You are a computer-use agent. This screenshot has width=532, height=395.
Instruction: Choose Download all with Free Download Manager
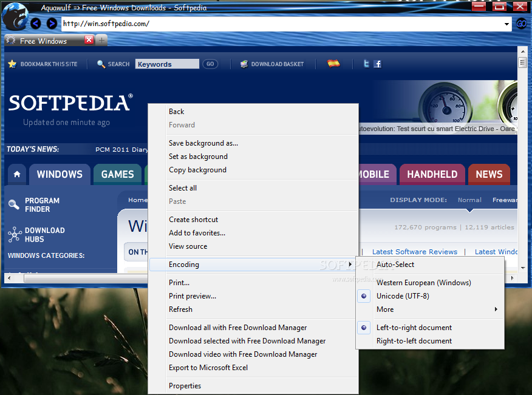pos(253,328)
